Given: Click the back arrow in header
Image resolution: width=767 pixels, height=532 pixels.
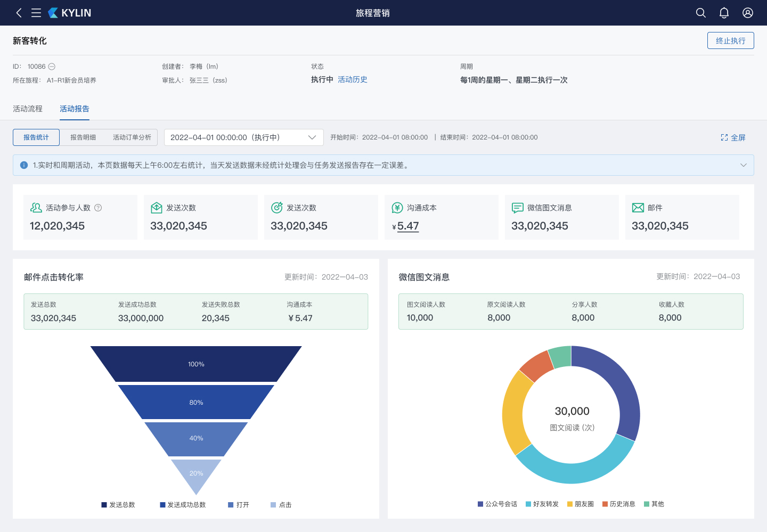Looking at the screenshot, I should coord(19,13).
